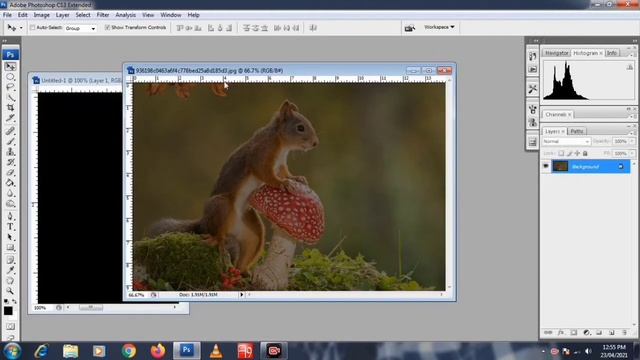Switch to the Paths tab
The image size is (640, 360).
(576, 131)
